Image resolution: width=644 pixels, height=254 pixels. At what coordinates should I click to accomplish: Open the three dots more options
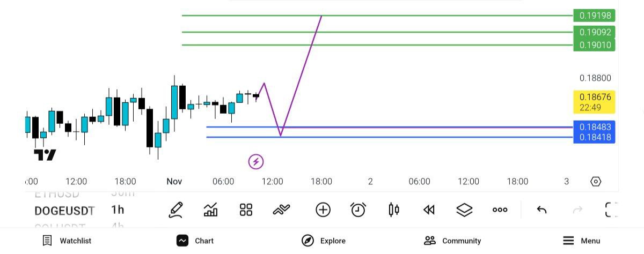coord(500,210)
